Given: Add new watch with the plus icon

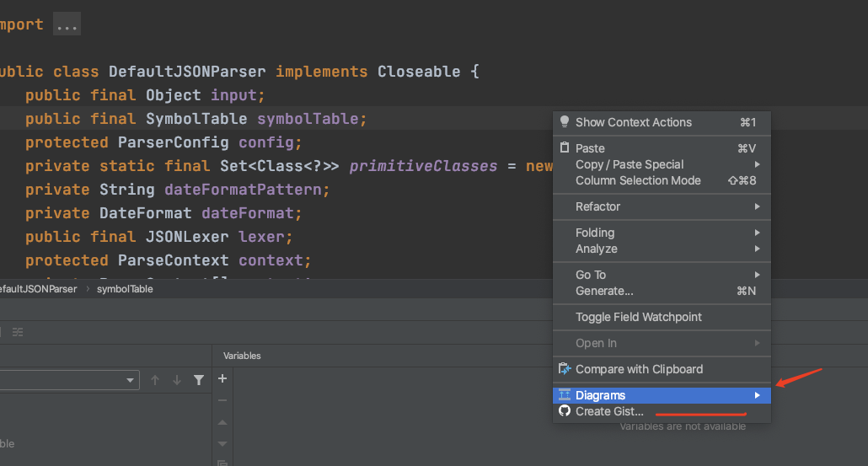Looking at the screenshot, I should (222, 378).
